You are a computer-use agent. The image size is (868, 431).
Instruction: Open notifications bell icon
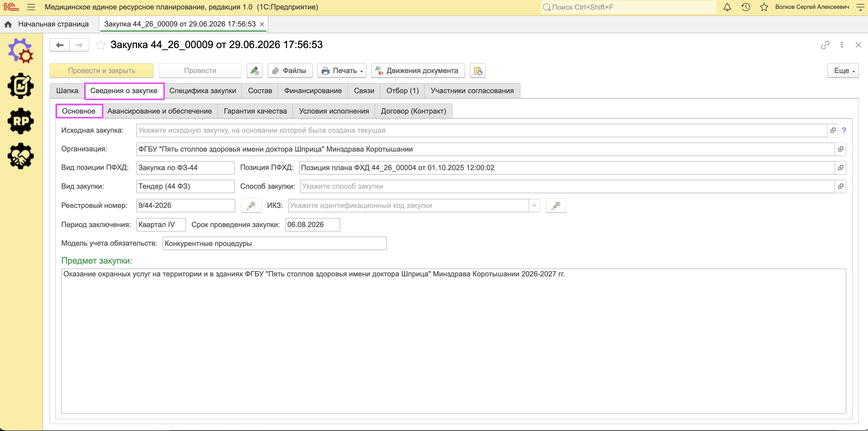tap(727, 7)
